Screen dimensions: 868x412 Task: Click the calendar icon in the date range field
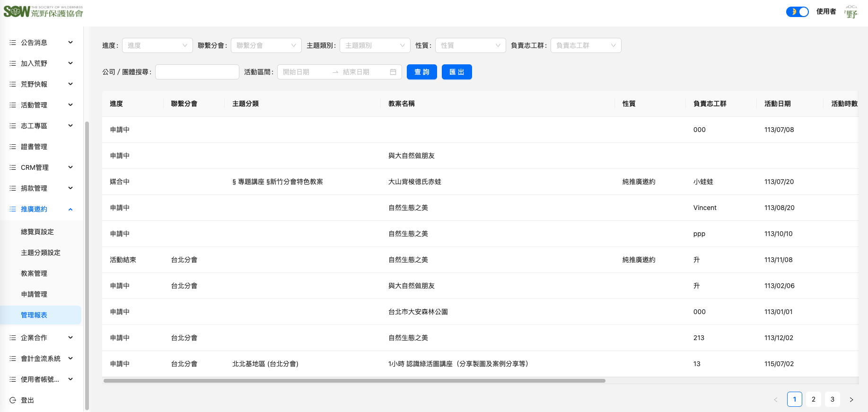coord(393,72)
